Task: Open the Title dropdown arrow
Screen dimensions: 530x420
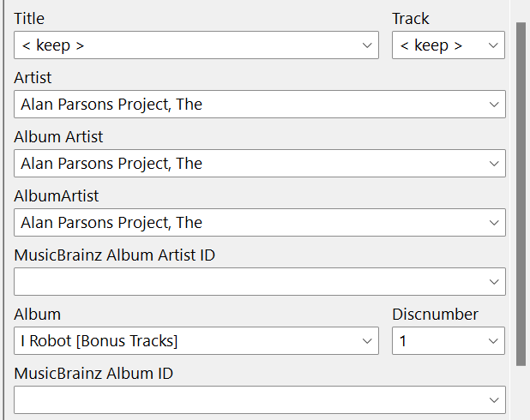Action: [x=366, y=45]
